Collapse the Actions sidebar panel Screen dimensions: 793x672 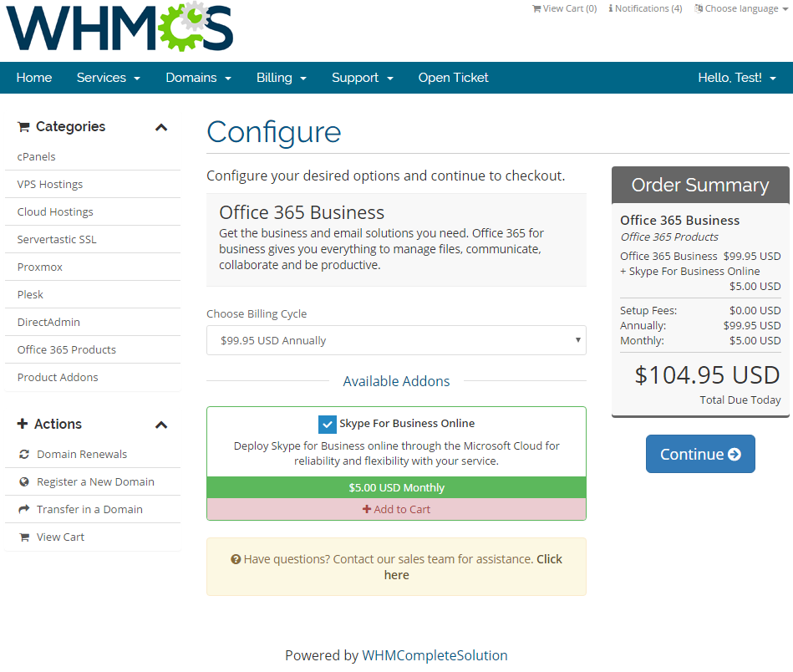coord(161,425)
